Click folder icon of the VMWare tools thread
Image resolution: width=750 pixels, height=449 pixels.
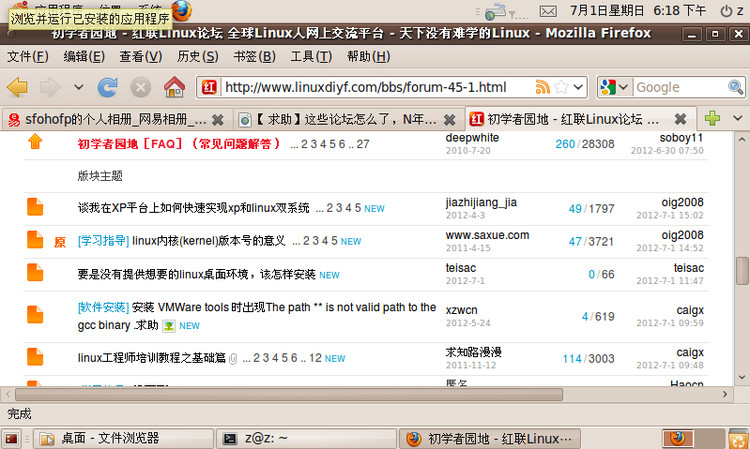pos(35,315)
